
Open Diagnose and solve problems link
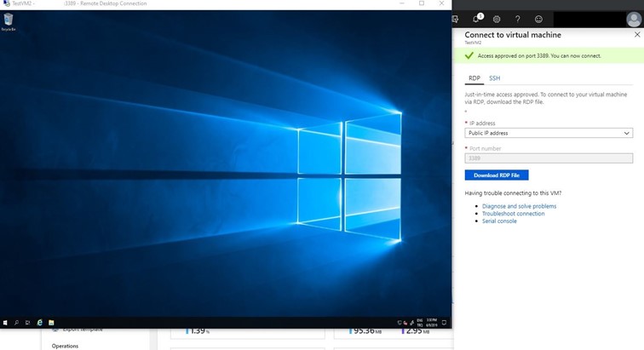coord(519,206)
